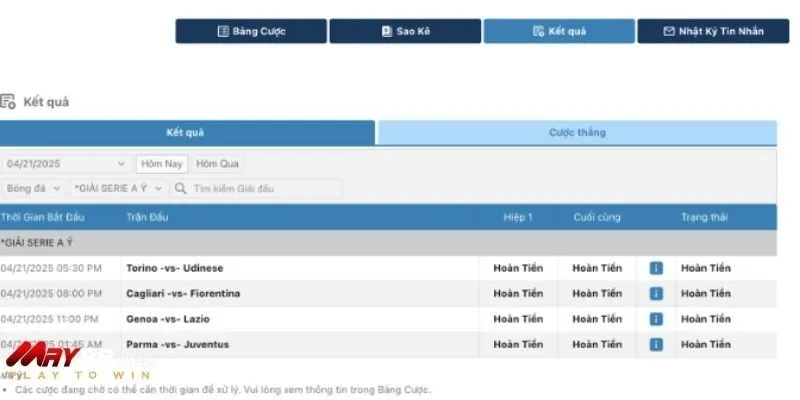Open info icon for Genoa vs Lazio
The height and width of the screenshot is (400, 800).
click(656, 319)
